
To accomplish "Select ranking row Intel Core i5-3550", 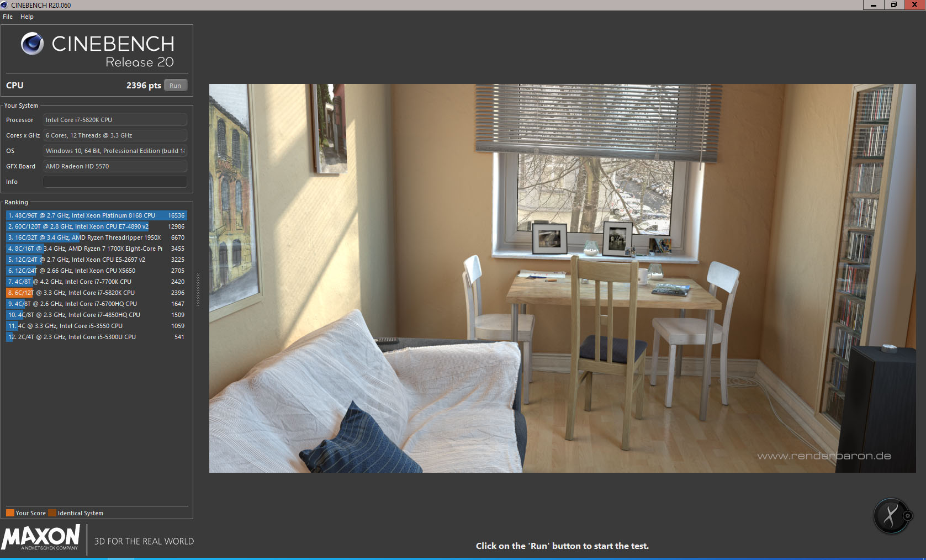I will pyautogui.click(x=97, y=326).
